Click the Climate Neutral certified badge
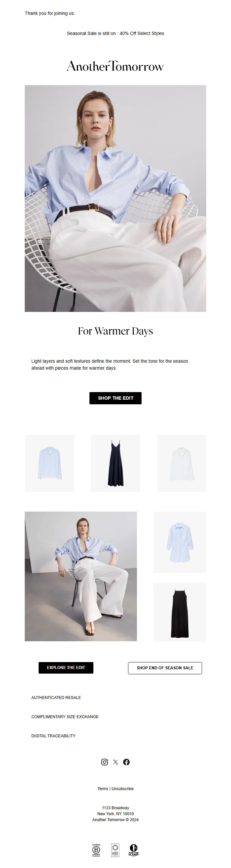231x868 pixels. click(x=115, y=850)
